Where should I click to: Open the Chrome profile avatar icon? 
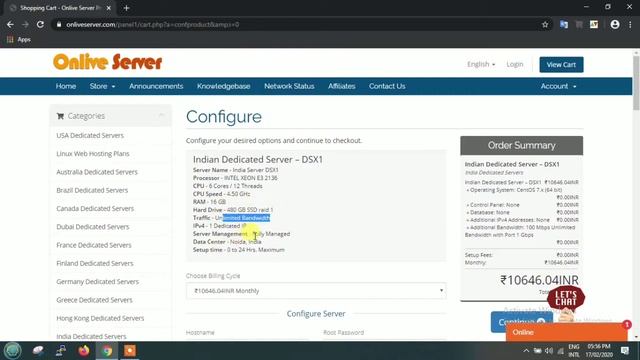[x=615, y=24]
